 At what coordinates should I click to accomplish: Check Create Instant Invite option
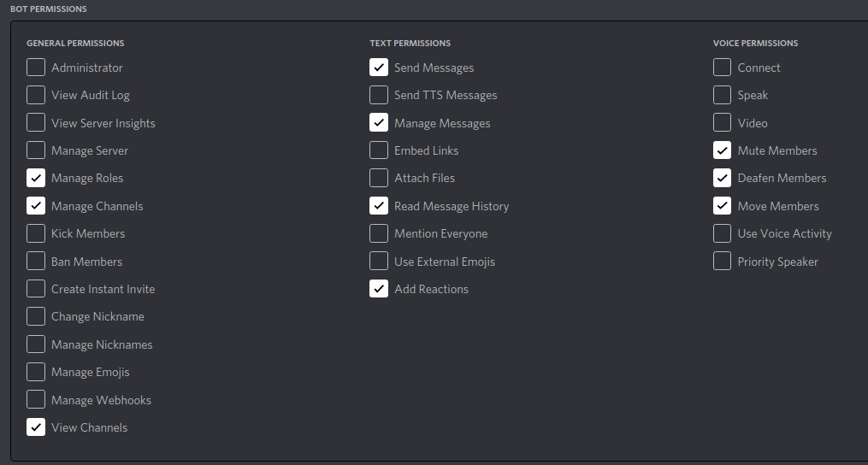[36, 289]
